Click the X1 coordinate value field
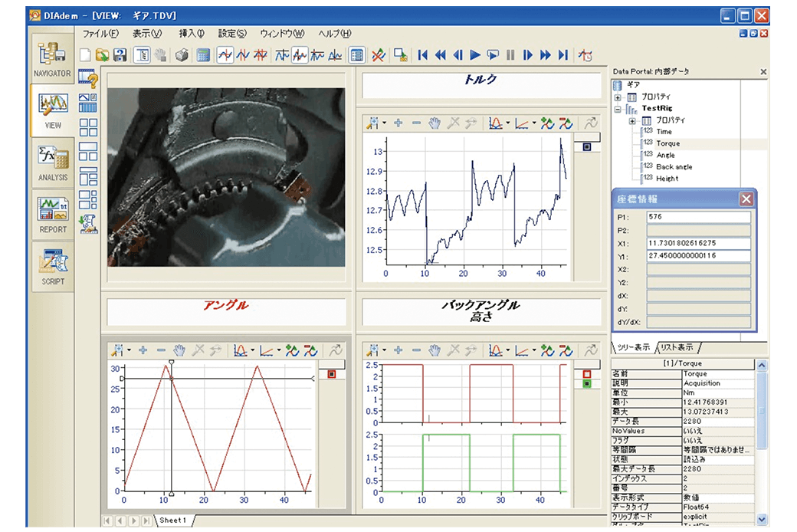Viewport: 797px width, 532px height. [698, 243]
